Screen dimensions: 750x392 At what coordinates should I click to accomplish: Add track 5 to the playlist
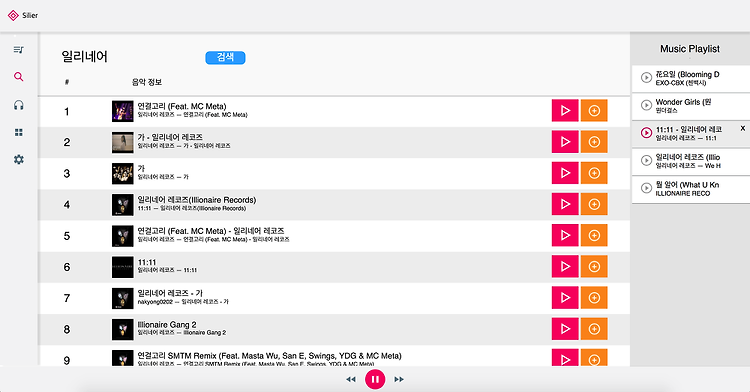(594, 235)
